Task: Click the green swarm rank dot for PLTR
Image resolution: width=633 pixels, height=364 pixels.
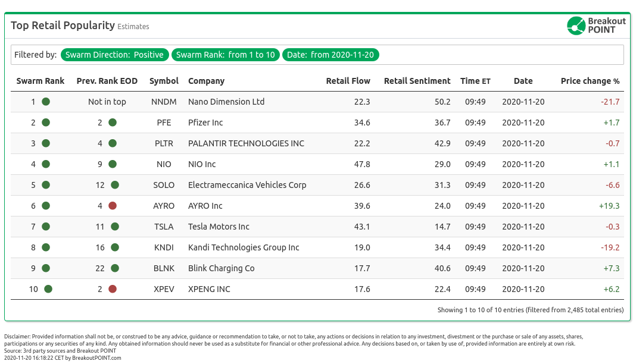Action: coord(46,143)
